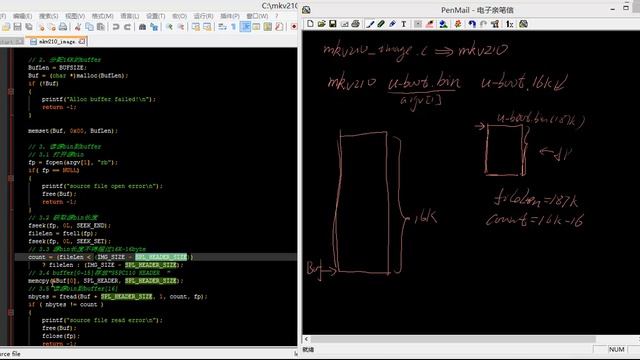Viewport: 640px width, 360px height.
Task: Open the 语言(L) menu
Action: (x=130, y=16)
